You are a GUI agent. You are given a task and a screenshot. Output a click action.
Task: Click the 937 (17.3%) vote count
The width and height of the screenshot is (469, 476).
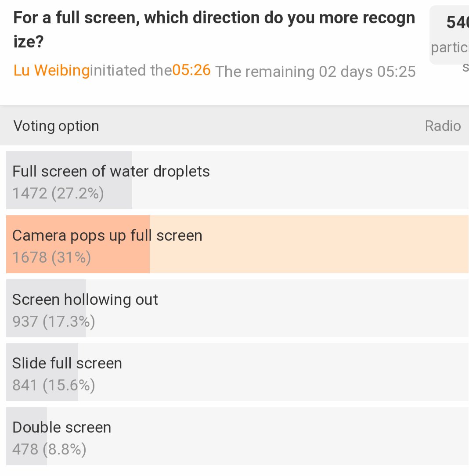pyautogui.click(x=54, y=321)
